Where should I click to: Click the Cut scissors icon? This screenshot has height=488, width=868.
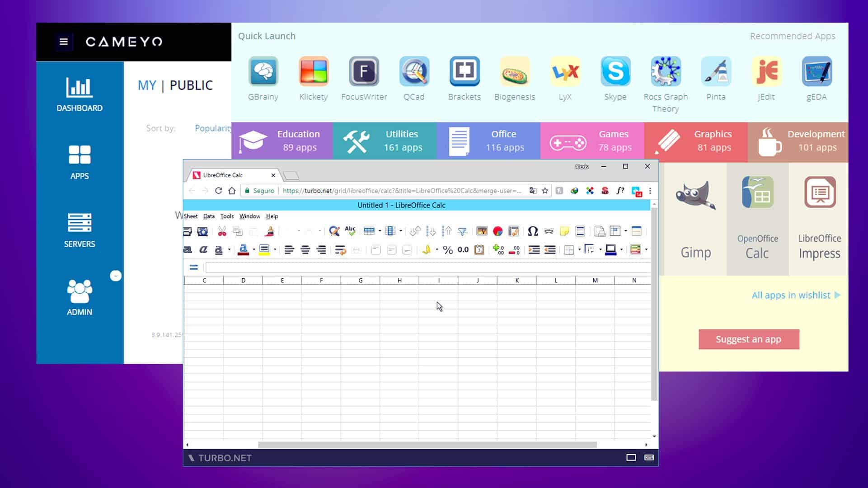[x=222, y=231]
